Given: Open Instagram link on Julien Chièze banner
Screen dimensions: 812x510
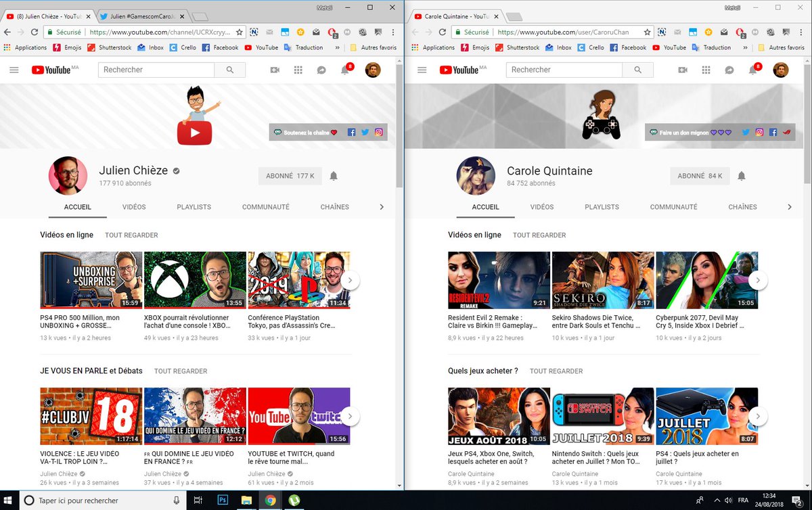Looking at the screenshot, I should pos(379,133).
